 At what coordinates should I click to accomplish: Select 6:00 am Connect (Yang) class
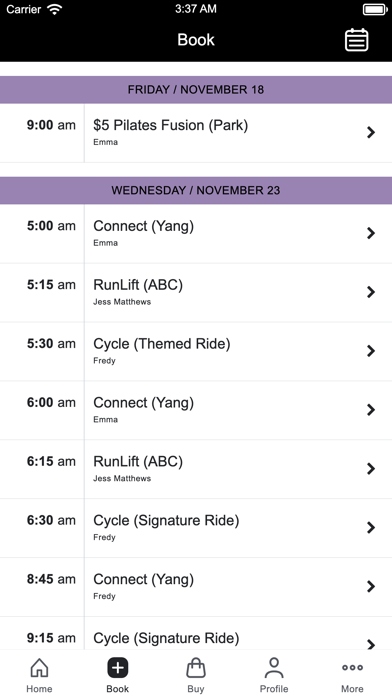click(x=196, y=410)
